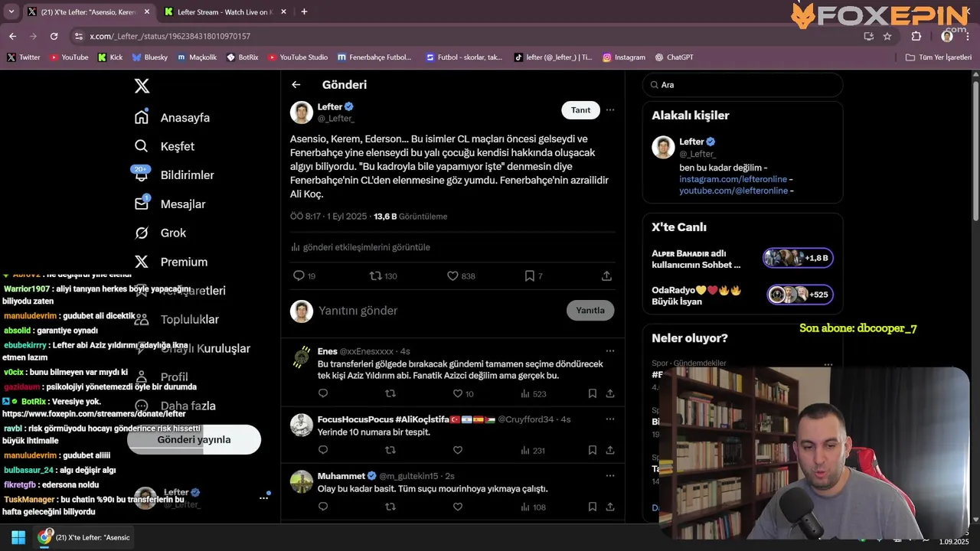Click the Ara search field
980x551 pixels.
[743, 85]
